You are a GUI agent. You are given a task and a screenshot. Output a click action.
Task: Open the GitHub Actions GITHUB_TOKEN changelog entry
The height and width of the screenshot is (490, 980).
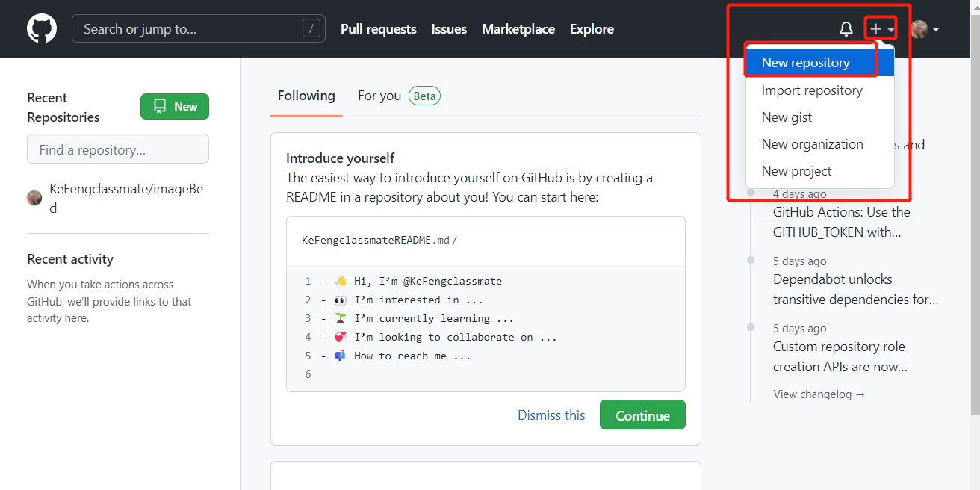pyautogui.click(x=841, y=222)
